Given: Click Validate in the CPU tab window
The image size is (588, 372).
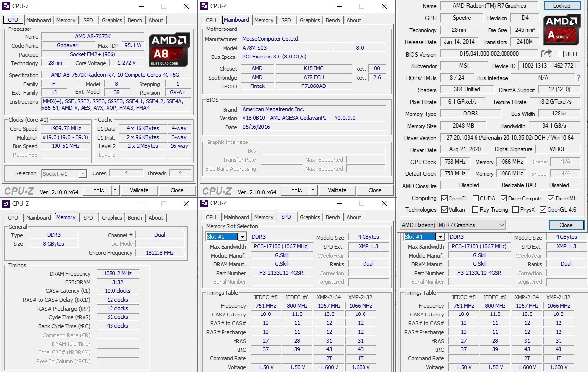Looking at the screenshot, I should coord(139,190).
